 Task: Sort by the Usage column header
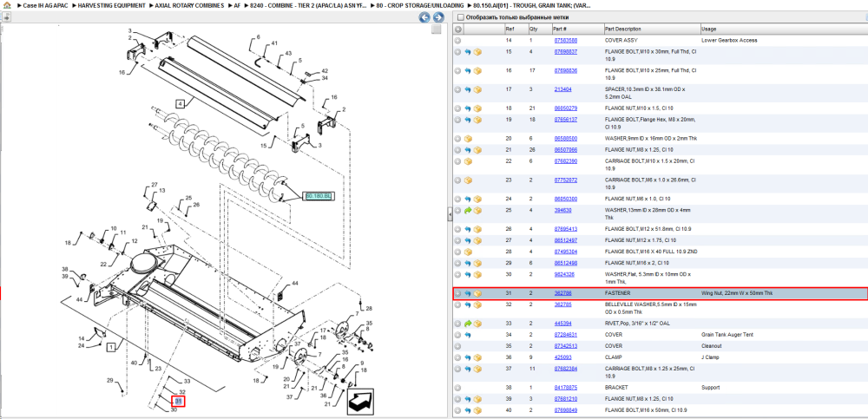click(x=783, y=29)
